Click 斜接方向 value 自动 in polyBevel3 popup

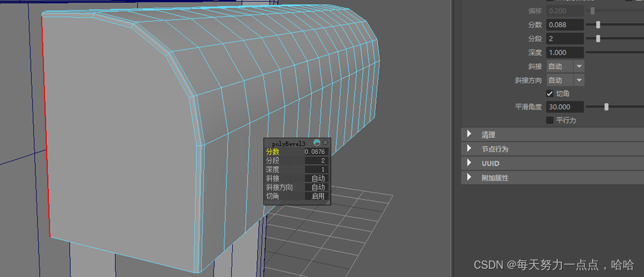[316, 187]
